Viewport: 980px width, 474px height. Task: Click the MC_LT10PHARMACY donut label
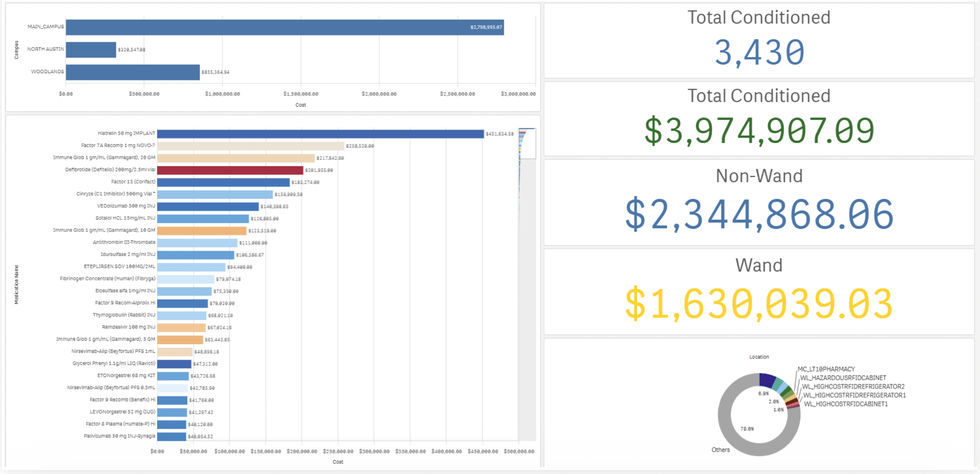(x=826, y=369)
